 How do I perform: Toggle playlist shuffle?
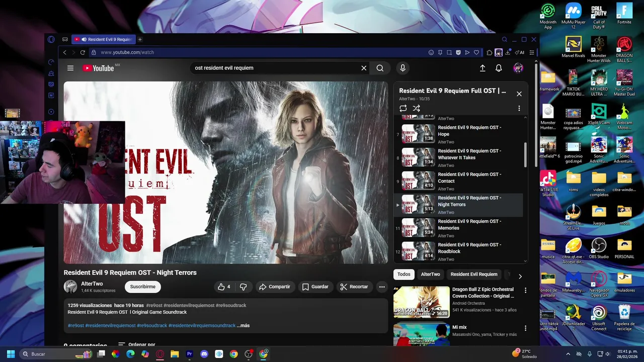(416, 108)
